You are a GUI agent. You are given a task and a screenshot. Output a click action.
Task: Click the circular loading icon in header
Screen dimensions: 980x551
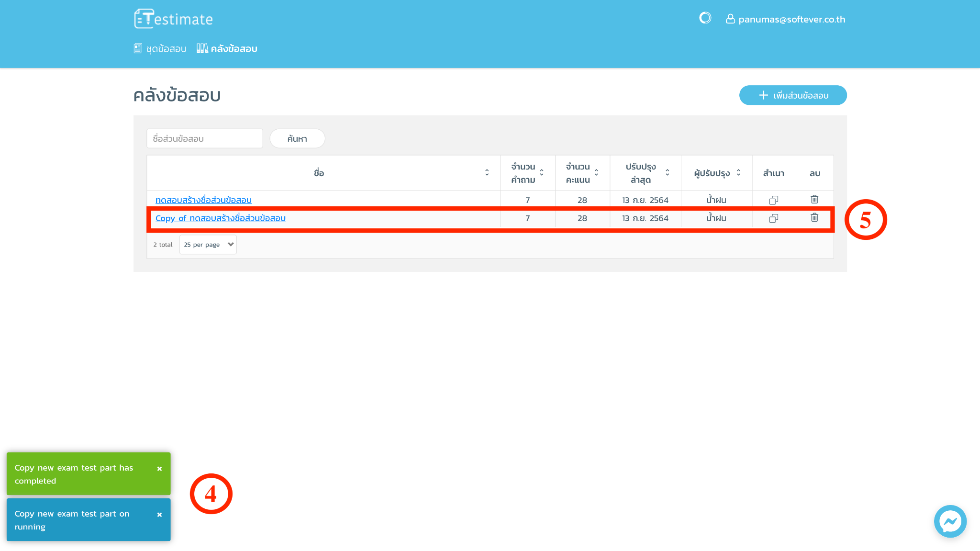[705, 18]
